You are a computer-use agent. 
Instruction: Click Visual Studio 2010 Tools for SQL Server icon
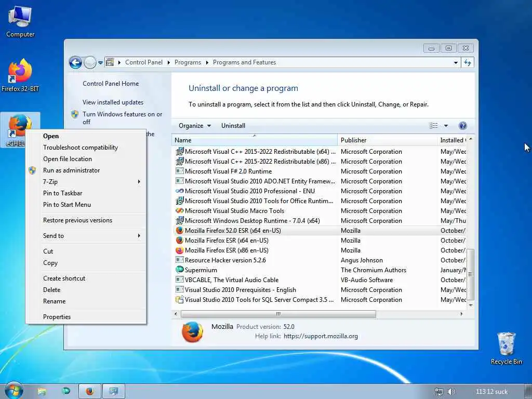pos(179,300)
